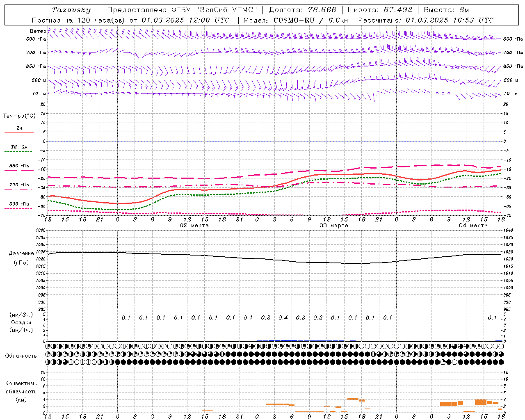Click the Высота: 8м header field
This screenshot has height=420, width=525.
[x=446, y=10]
